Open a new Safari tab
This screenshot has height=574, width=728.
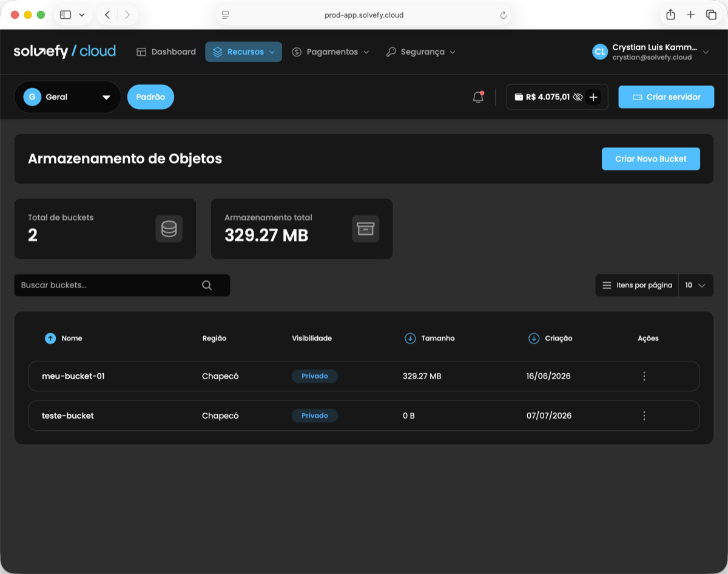point(690,15)
